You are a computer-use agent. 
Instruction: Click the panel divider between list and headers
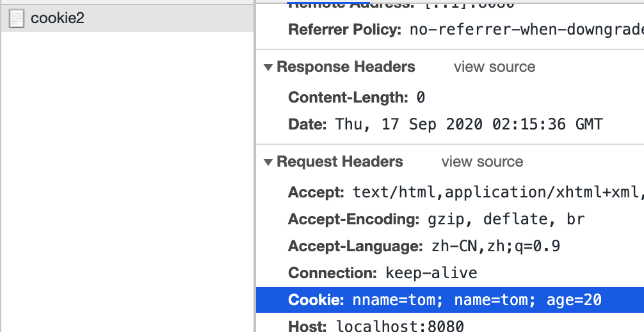pyautogui.click(x=255, y=166)
